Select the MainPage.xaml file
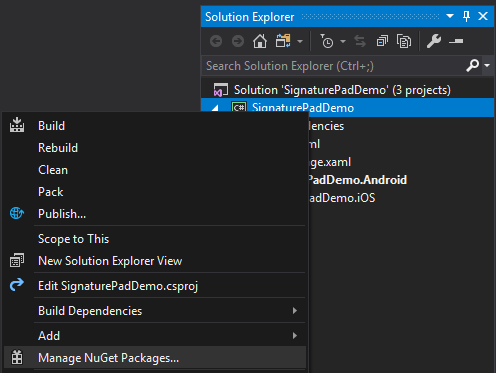Screen dimensions: 496x373 click(x=330, y=162)
